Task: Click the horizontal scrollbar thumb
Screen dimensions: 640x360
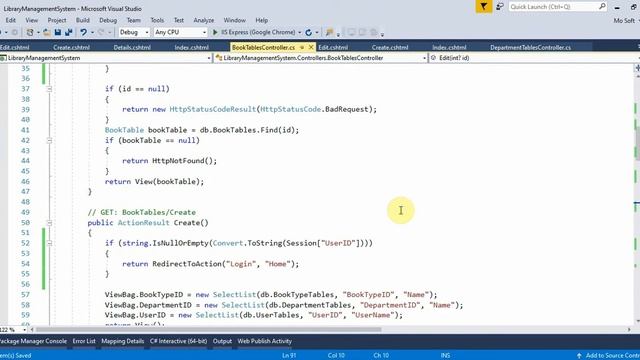Action: click(x=209, y=329)
